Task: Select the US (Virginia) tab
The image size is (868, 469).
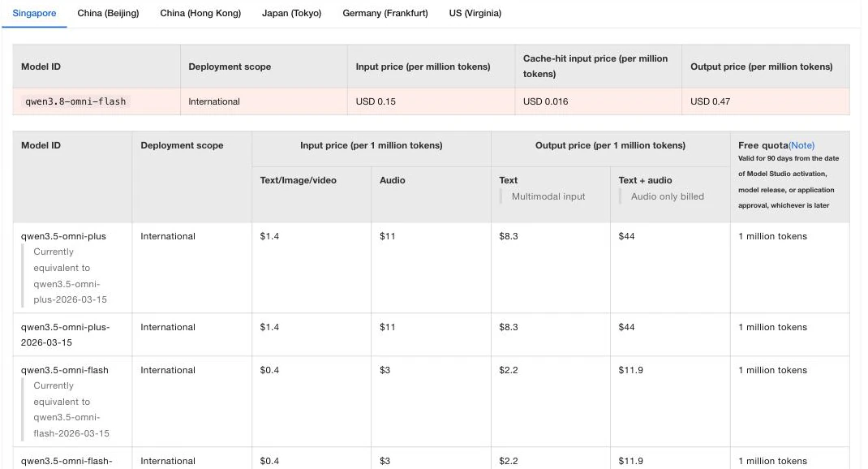Action: tap(475, 13)
